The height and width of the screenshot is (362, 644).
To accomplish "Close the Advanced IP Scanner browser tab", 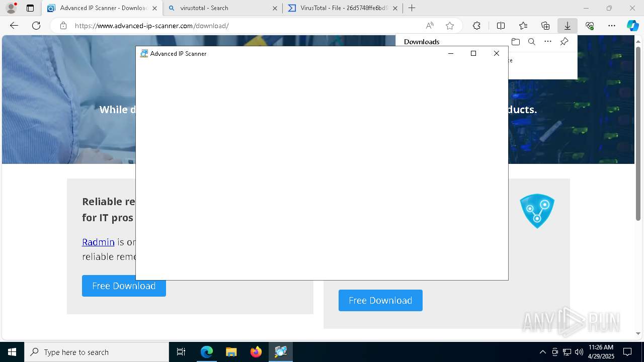I will click(154, 8).
